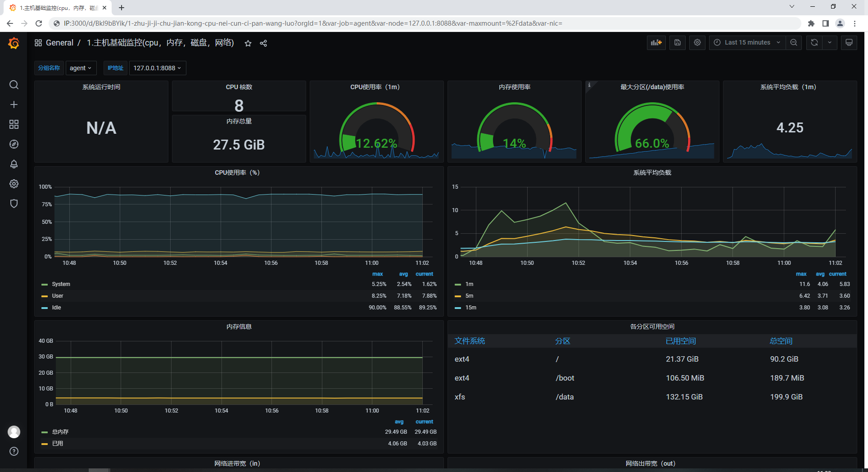868x472 pixels.
Task: Click the dashboard settings gear icon
Action: pyautogui.click(x=697, y=42)
